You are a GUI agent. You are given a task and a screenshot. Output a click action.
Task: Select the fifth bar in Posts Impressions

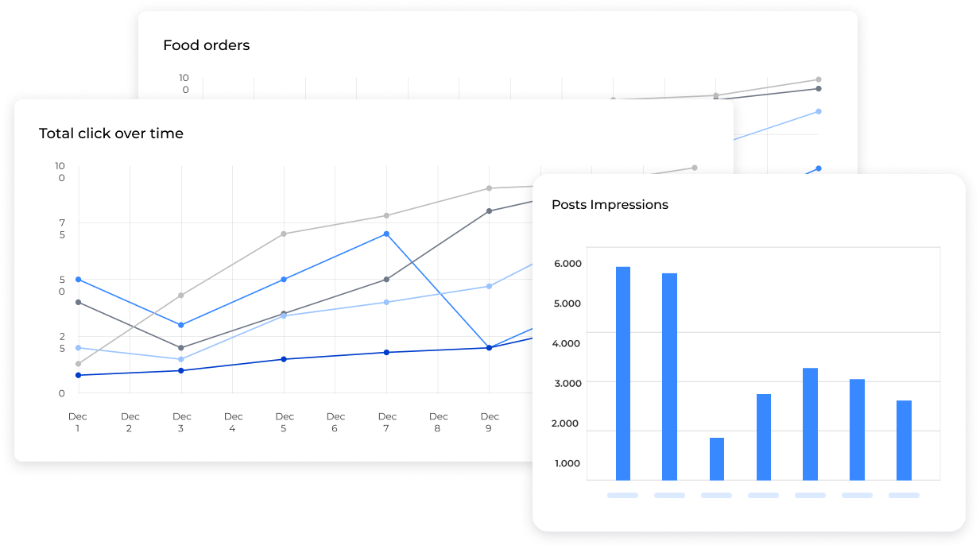[x=811, y=424]
